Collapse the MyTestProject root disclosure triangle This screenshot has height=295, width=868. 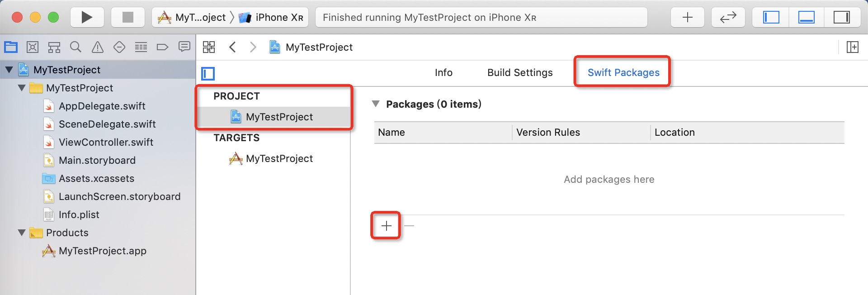9,70
